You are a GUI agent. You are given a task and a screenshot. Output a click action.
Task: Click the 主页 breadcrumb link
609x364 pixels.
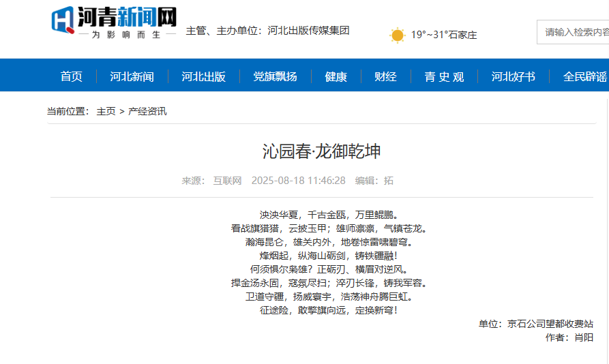coord(106,111)
